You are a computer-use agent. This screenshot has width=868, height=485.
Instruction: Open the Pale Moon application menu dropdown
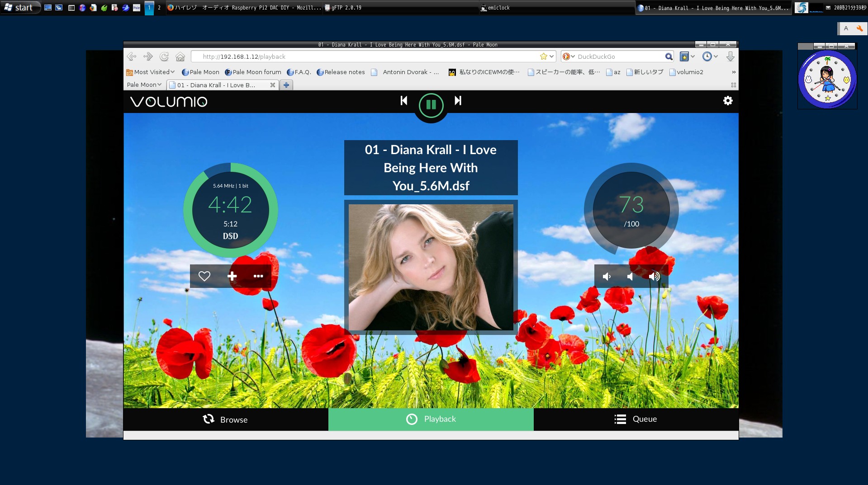click(x=144, y=85)
